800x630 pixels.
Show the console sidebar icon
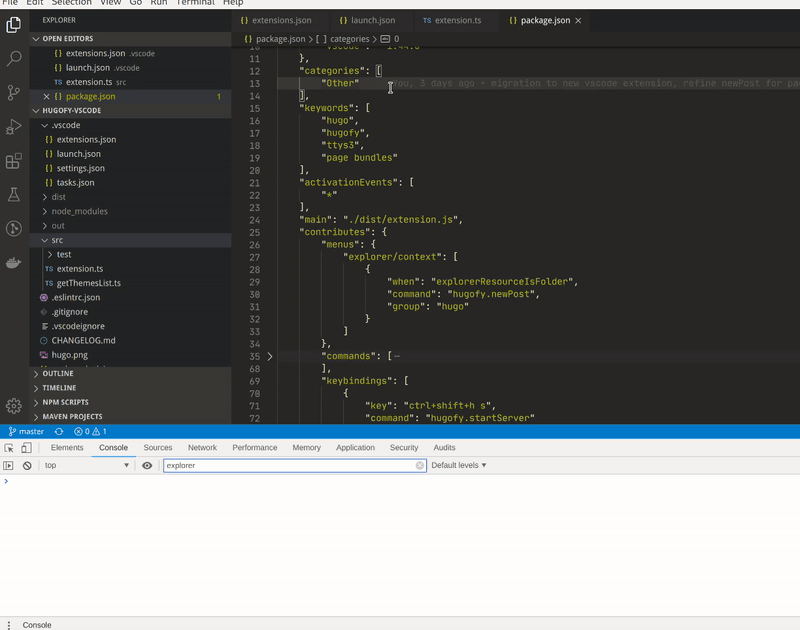coord(8,465)
